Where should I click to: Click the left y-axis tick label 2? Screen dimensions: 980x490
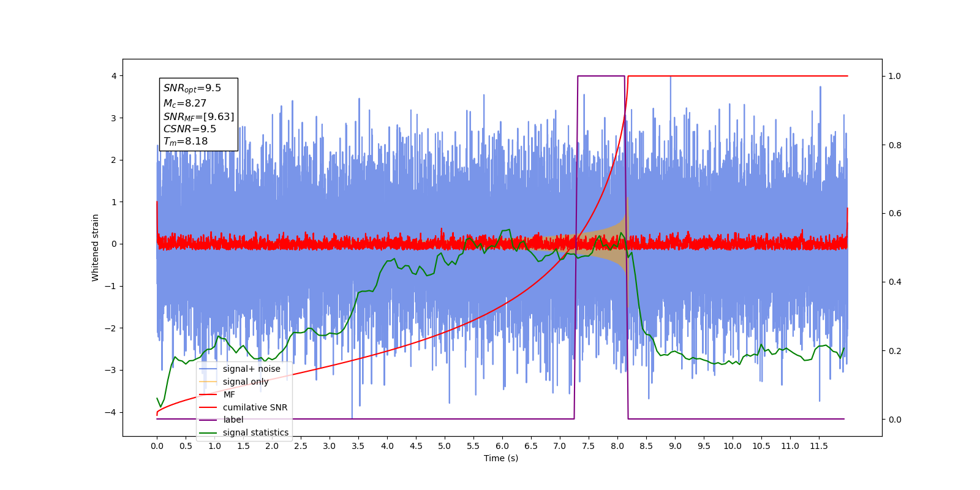(x=114, y=160)
